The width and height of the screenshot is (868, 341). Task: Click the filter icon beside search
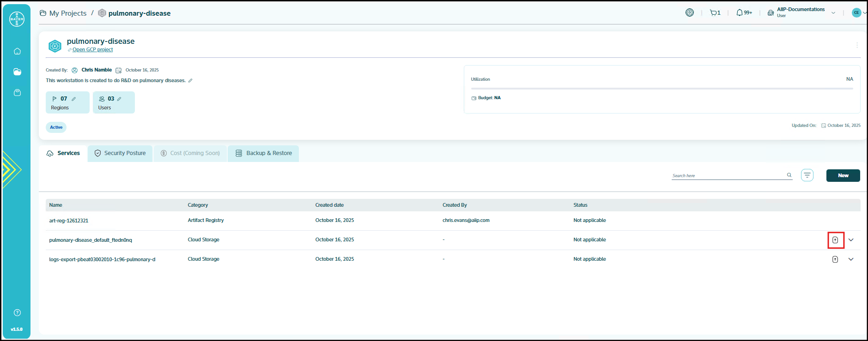tap(807, 175)
